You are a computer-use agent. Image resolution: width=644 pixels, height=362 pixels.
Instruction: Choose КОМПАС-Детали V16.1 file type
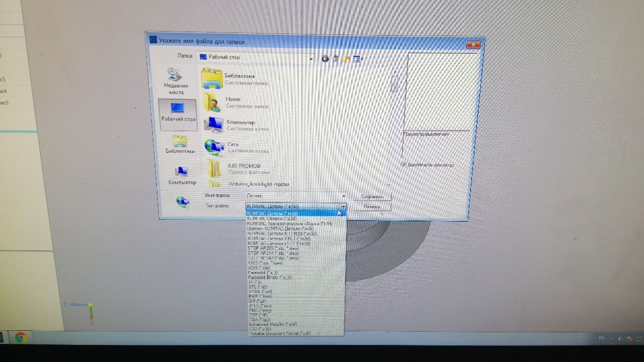[x=296, y=238]
